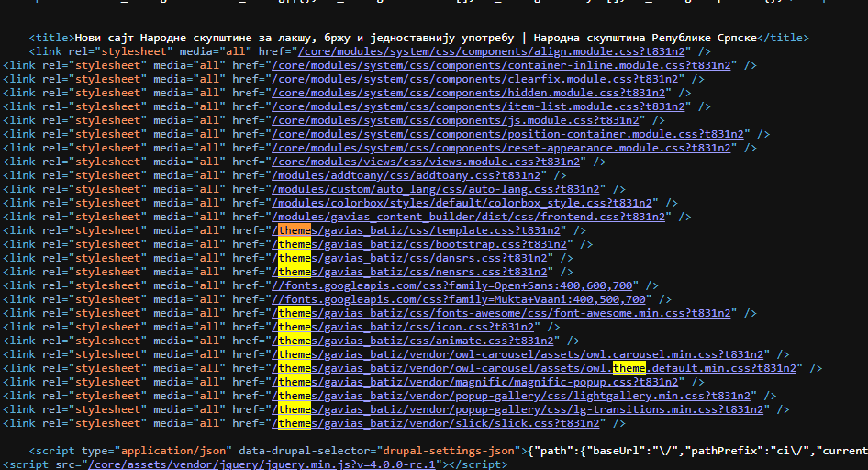
Task: Open the item-list.module.css link
Action: coord(481,106)
